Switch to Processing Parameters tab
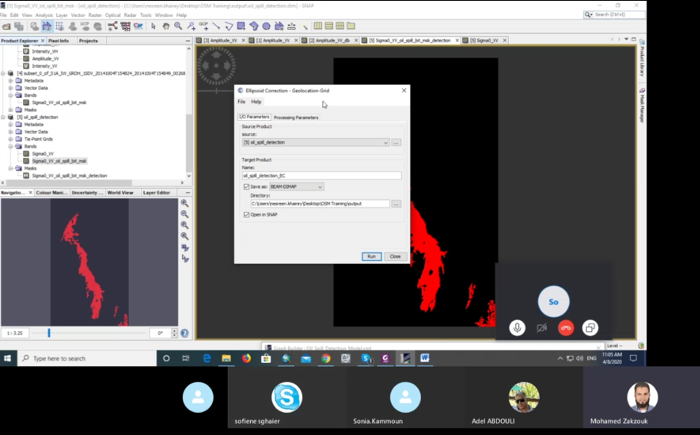 [296, 117]
